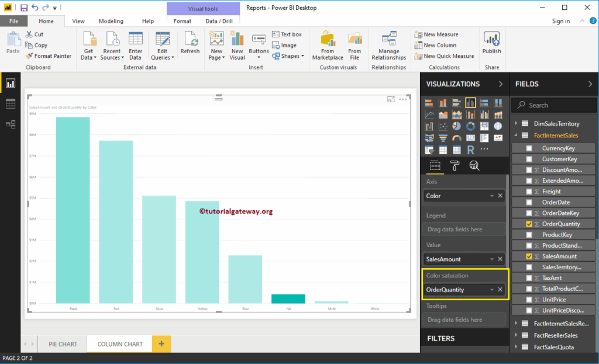Check the CurrencyKey field
The height and width of the screenshot is (364, 599).
tap(529, 148)
